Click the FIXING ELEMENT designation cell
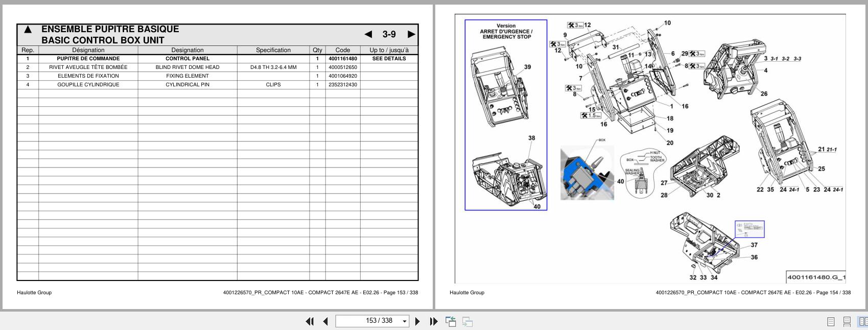The height and width of the screenshot is (330, 868). (x=187, y=76)
